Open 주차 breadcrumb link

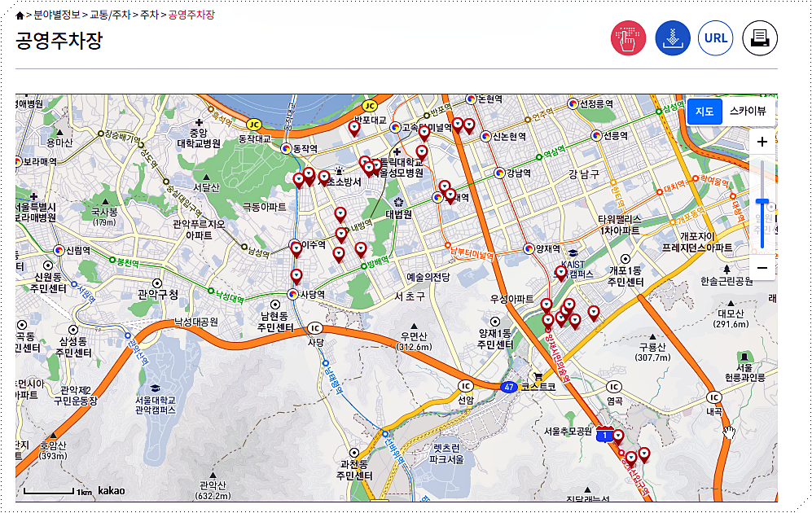149,15
